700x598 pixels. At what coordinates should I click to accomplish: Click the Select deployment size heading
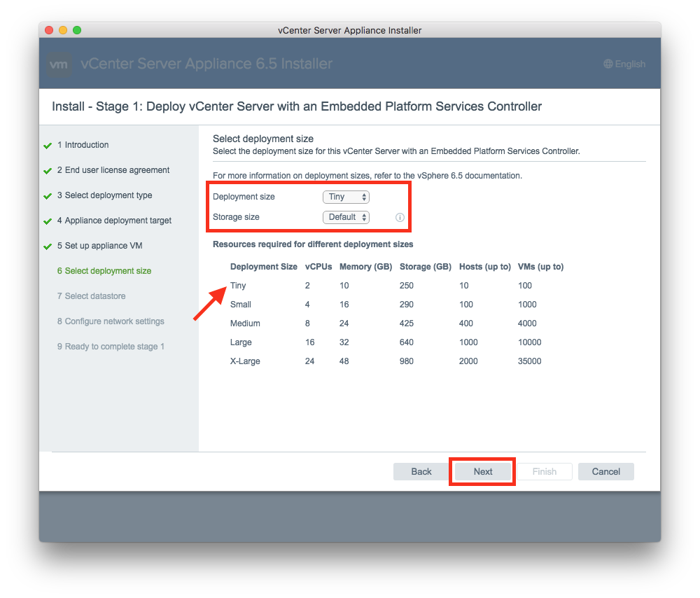tap(263, 139)
